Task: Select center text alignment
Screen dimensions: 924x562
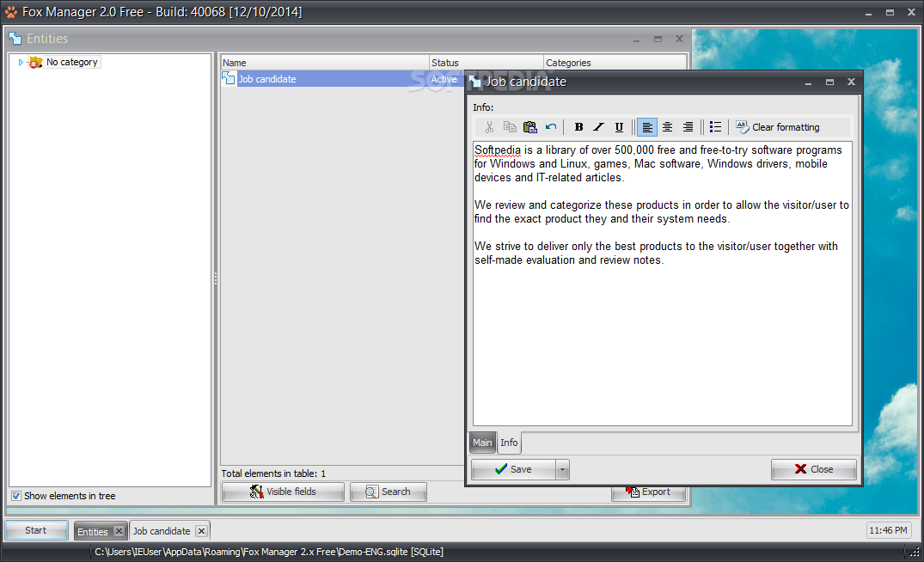Action: (667, 126)
